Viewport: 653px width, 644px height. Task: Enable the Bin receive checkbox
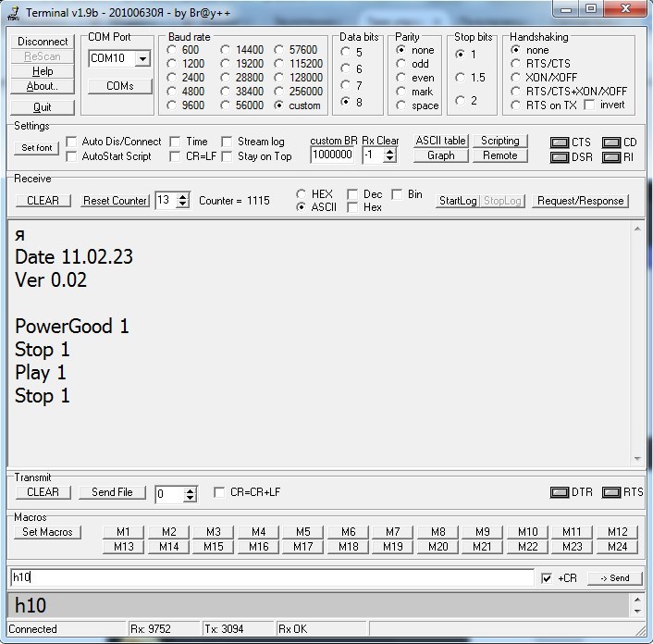point(398,194)
